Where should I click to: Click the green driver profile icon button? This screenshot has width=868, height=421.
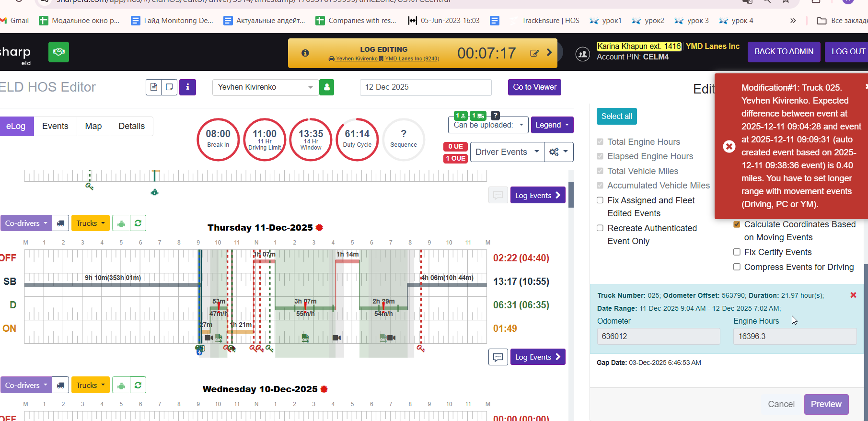(326, 87)
